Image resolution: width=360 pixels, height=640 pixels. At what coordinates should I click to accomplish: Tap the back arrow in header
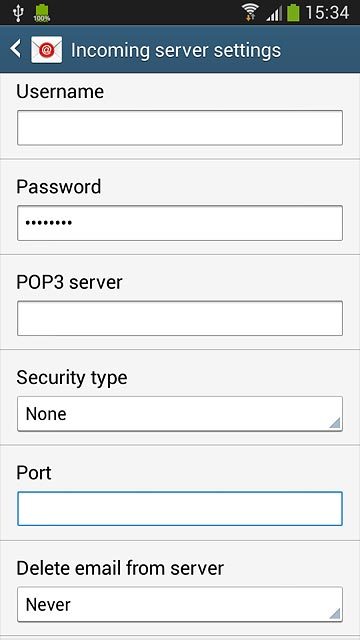pos(16,49)
